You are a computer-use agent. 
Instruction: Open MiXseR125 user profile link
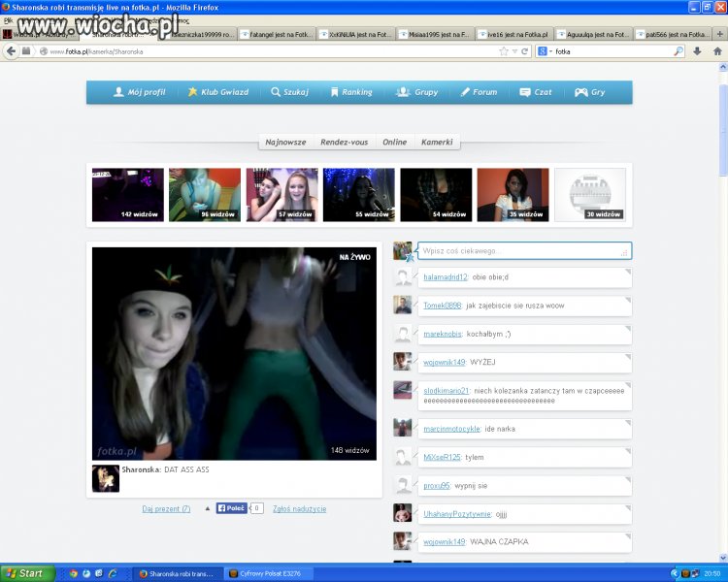(442, 457)
